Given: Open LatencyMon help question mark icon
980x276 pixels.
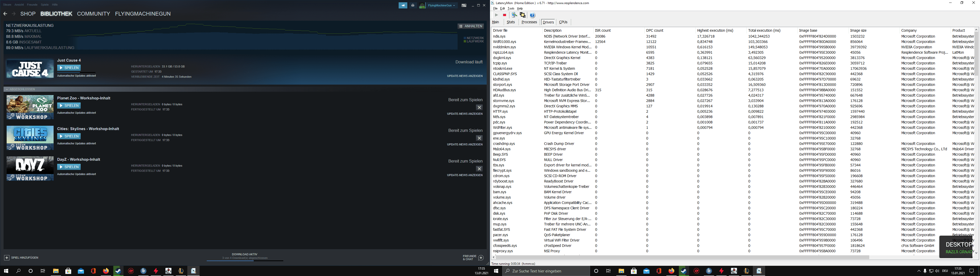Looking at the screenshot, I should point(532,15).
